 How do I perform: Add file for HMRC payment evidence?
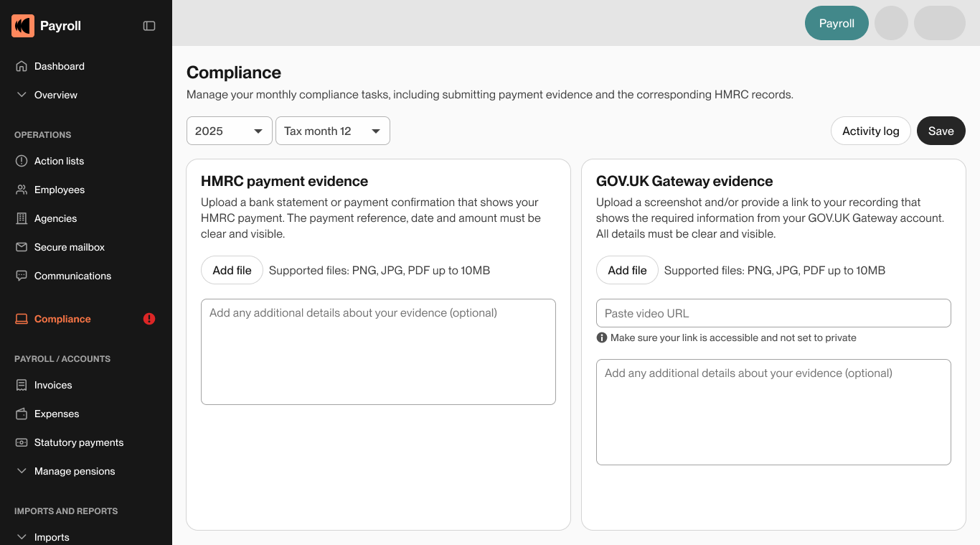(x=232, y=270)
